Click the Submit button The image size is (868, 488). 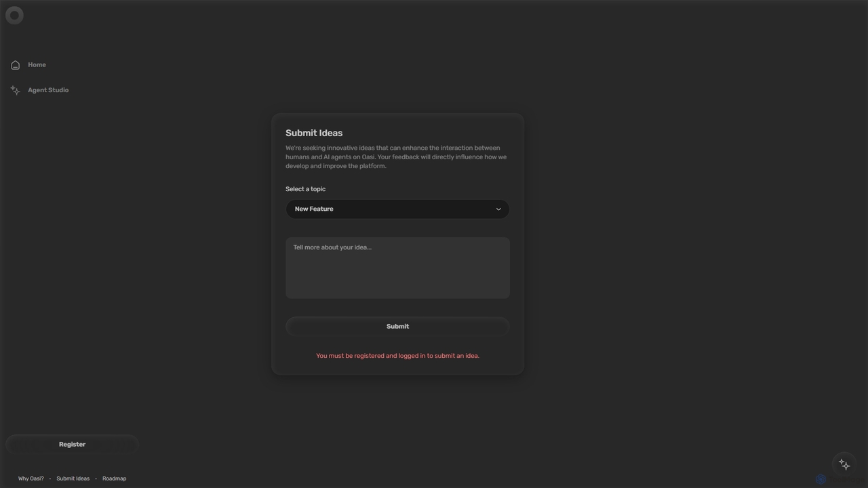(397, 327)
